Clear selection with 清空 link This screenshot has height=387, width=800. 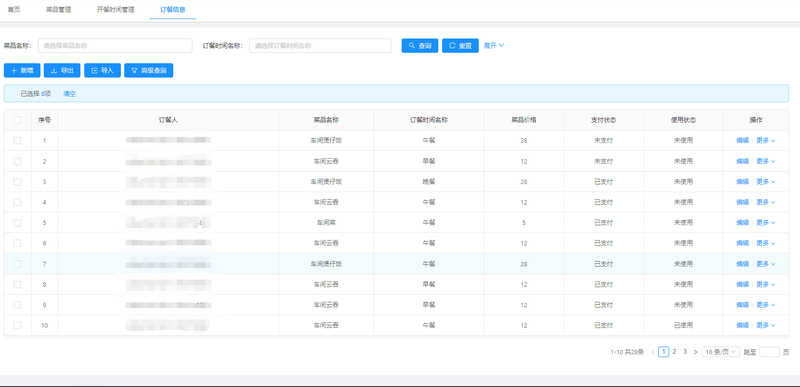click(x=69, y=94)
